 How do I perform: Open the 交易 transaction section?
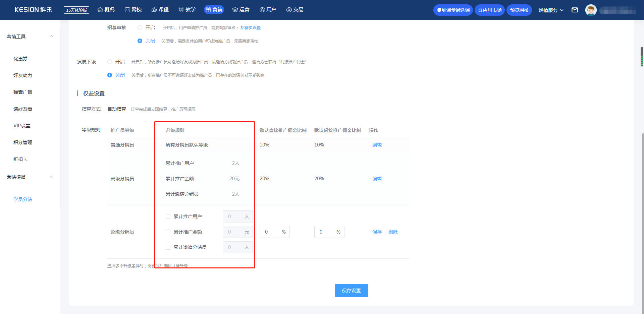click(x=295, y=10)
